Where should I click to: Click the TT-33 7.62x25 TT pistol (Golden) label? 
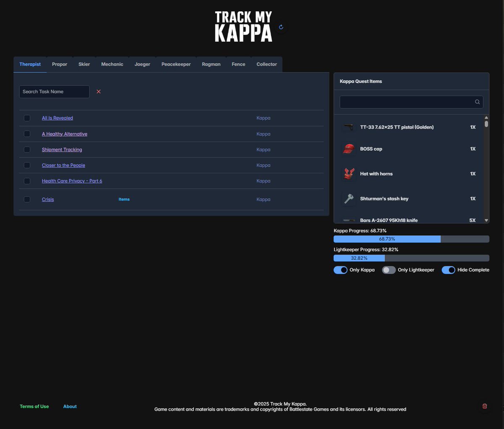[x=397, y=127]
